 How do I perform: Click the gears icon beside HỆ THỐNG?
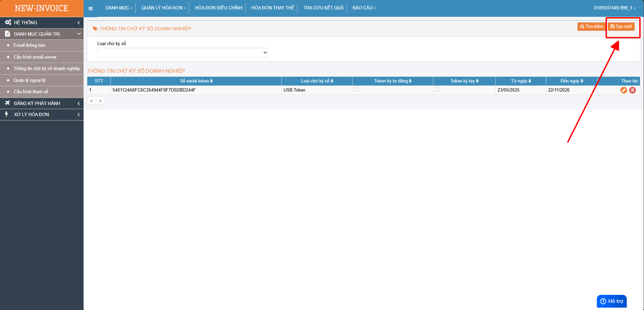click(x=8, y=22)
